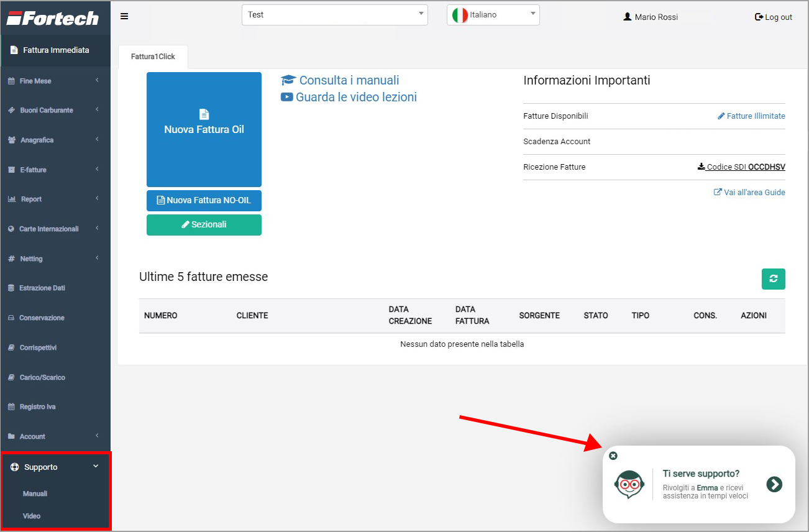The width and height of the screenshot is (809, 532).
Task: Click the Emma assistant avatar
Action: tap(629, 484)
